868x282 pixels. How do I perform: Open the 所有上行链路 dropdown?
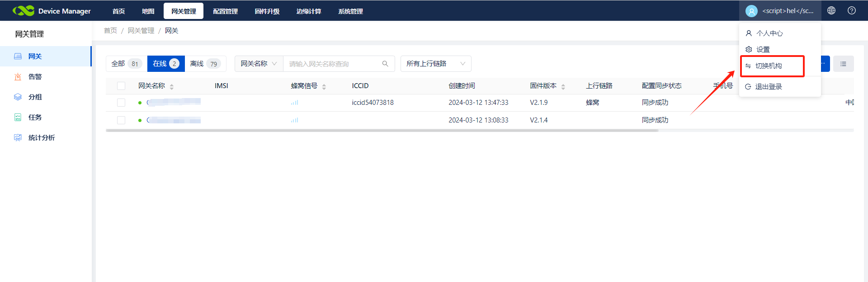point(436,64)
